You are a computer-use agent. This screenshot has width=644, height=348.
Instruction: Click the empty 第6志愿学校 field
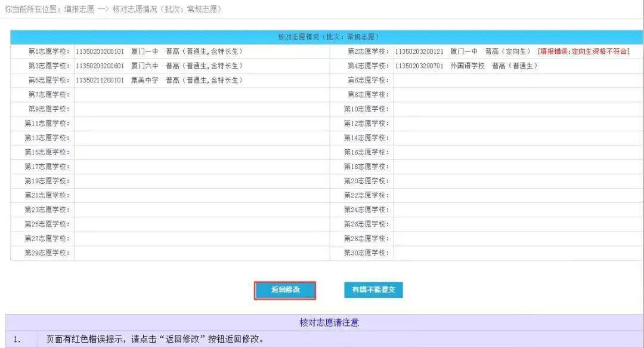pos(477,80)
